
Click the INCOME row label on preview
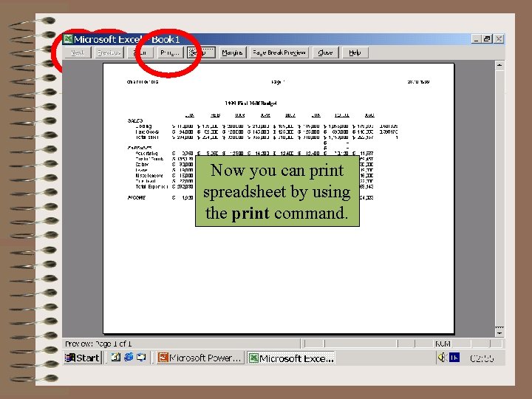[137, 197]
